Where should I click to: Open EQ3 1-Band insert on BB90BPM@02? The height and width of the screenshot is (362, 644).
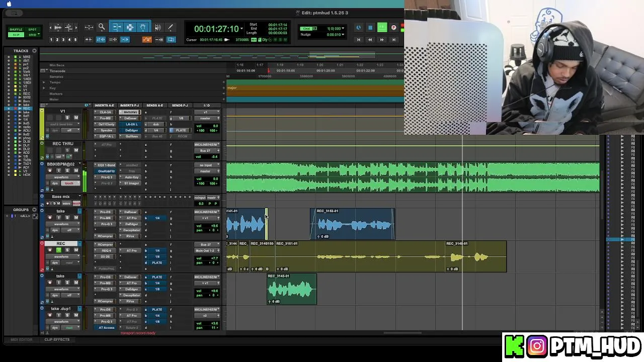106,165
